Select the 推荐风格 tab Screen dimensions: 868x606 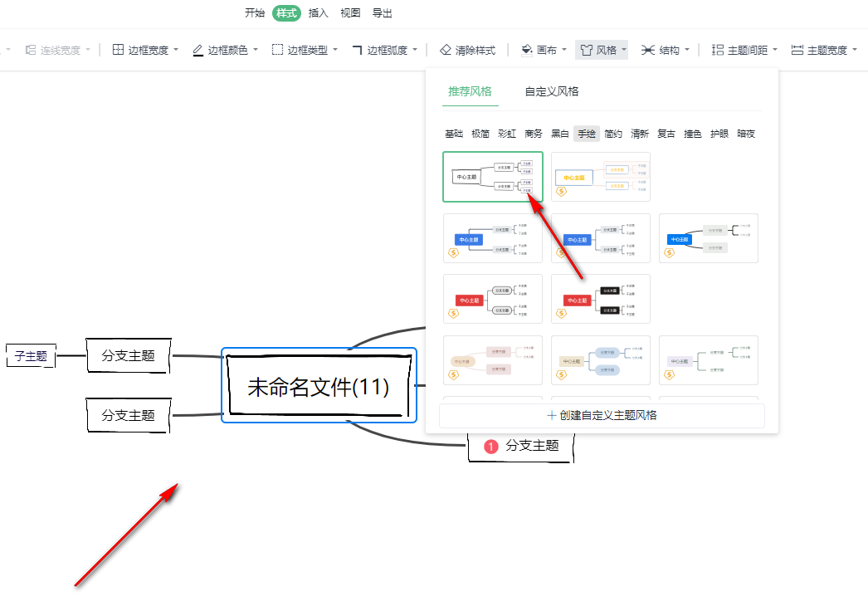point(470,91)
